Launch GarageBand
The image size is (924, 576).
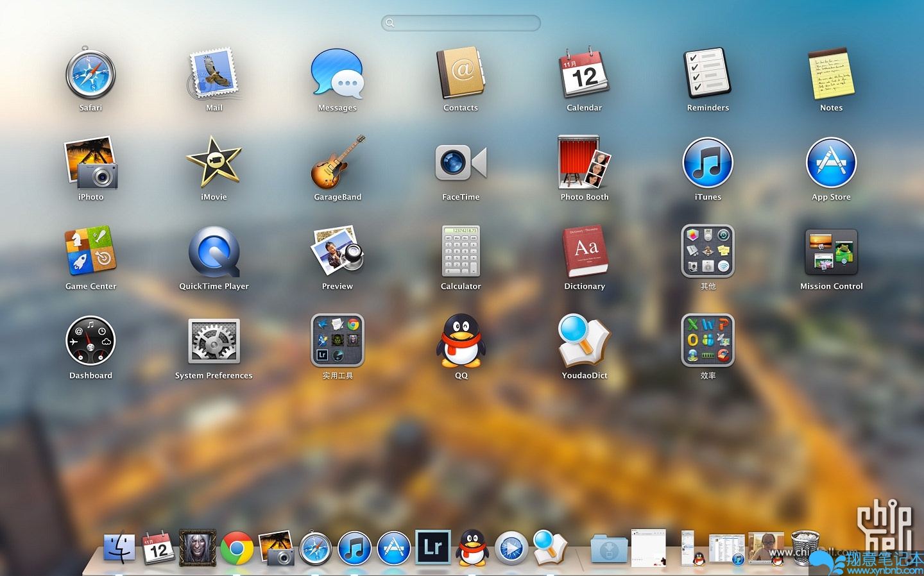tap(338, 163)
